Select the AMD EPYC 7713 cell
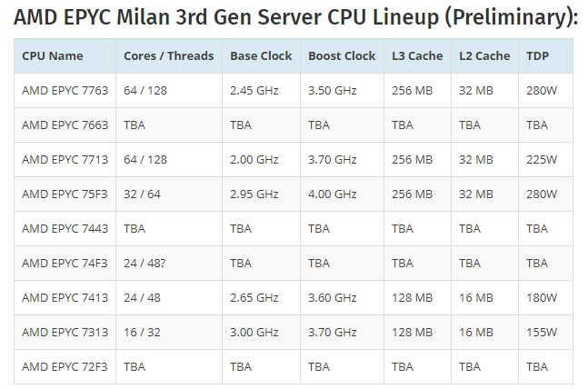Viewport: 588px width, 389px height. coord(65,159)
